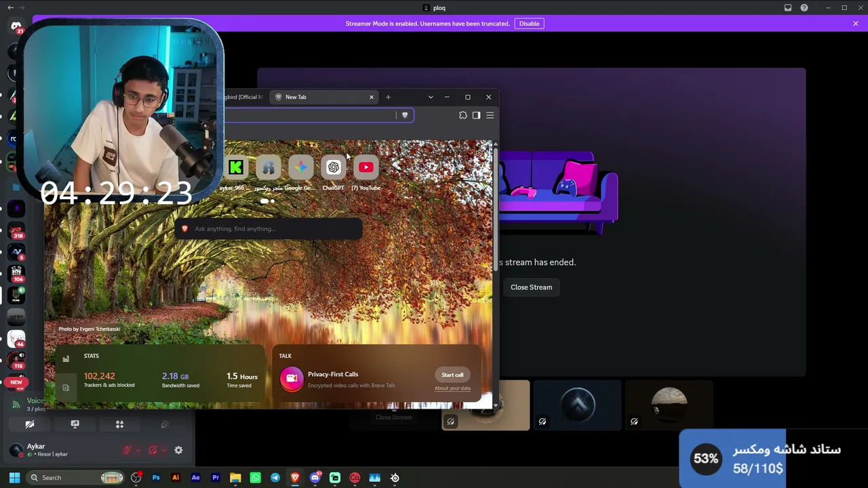Image resolution: width=868 pixels, height=488 pixels.
Task: Launch Photoshop from the taskbar
Action: pos(156,478)
